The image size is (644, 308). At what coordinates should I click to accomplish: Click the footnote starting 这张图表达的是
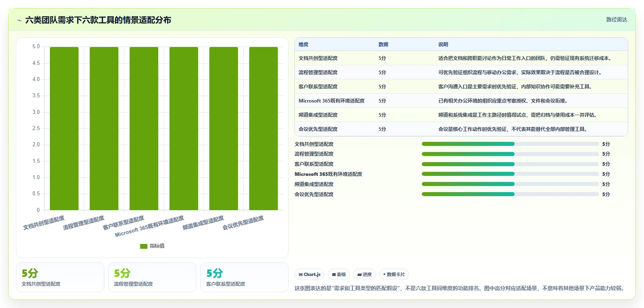point(459,289)
